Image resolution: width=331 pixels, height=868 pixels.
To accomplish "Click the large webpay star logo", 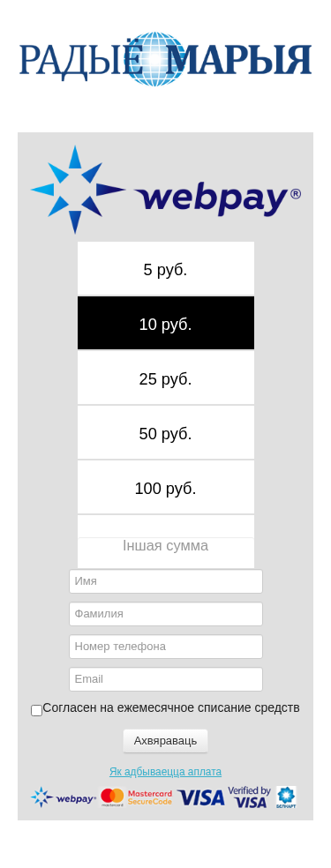I will point(166,190).
